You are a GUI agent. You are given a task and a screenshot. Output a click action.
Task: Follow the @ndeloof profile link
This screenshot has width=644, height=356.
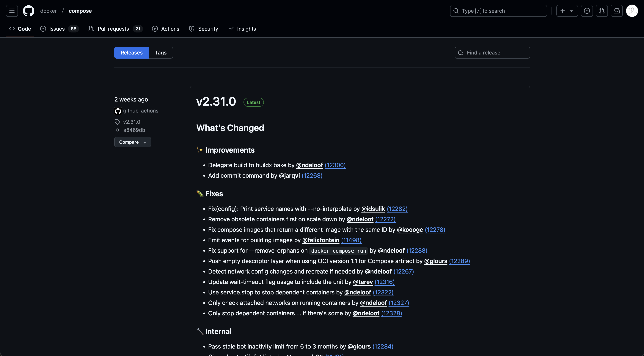tap(309, 165)
